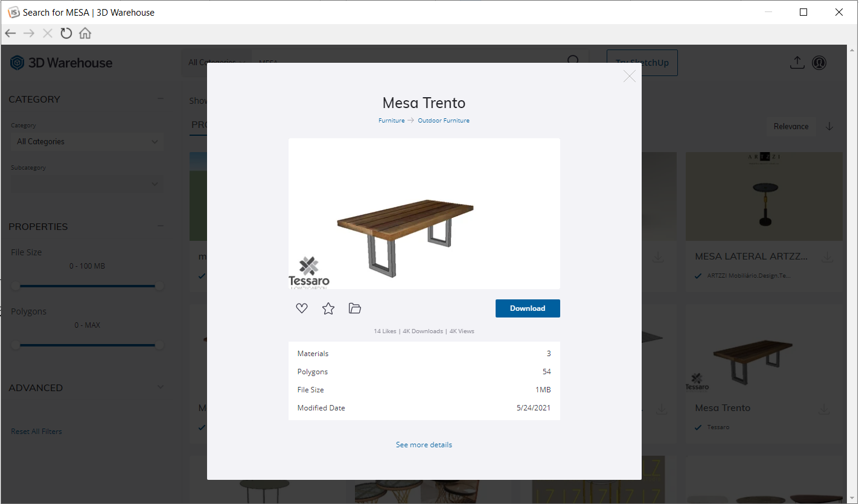859x504 pixels.
Task: Reload the page with refresh icon
Action: 66,33
